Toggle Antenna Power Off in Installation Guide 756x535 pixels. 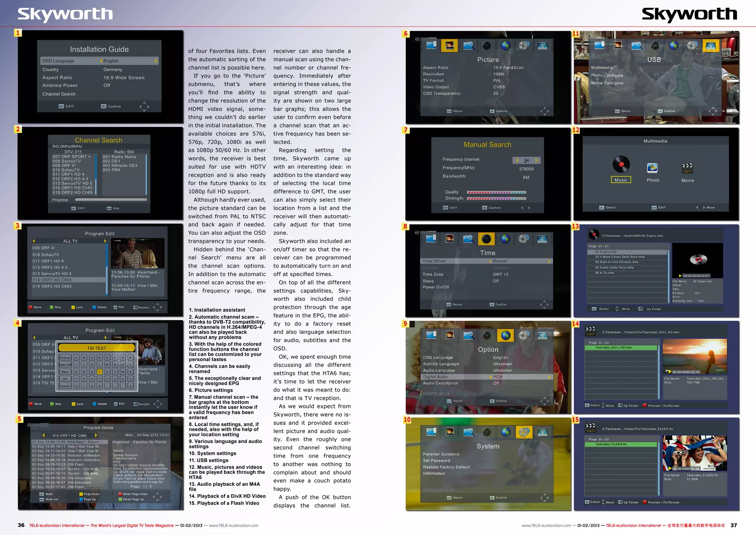pos(107,85)
